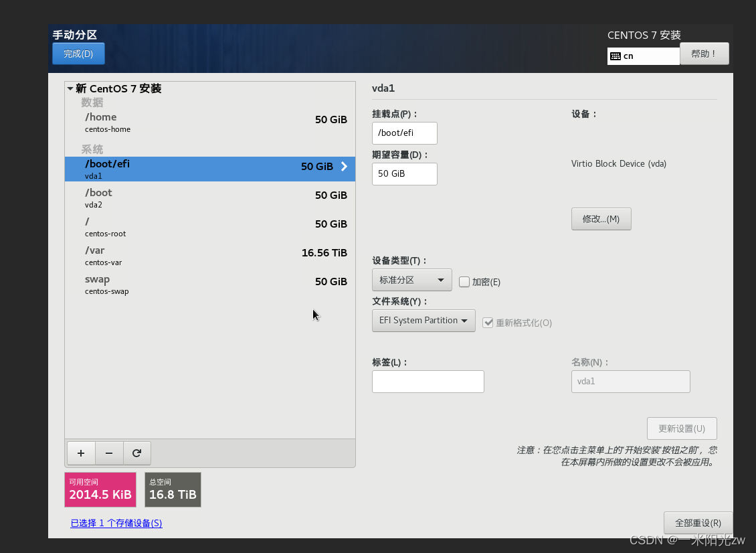This screenshot has width=756, height=553.
Task: Open the 文件系统 EFI System Partition dropdown
Action: 423,321
